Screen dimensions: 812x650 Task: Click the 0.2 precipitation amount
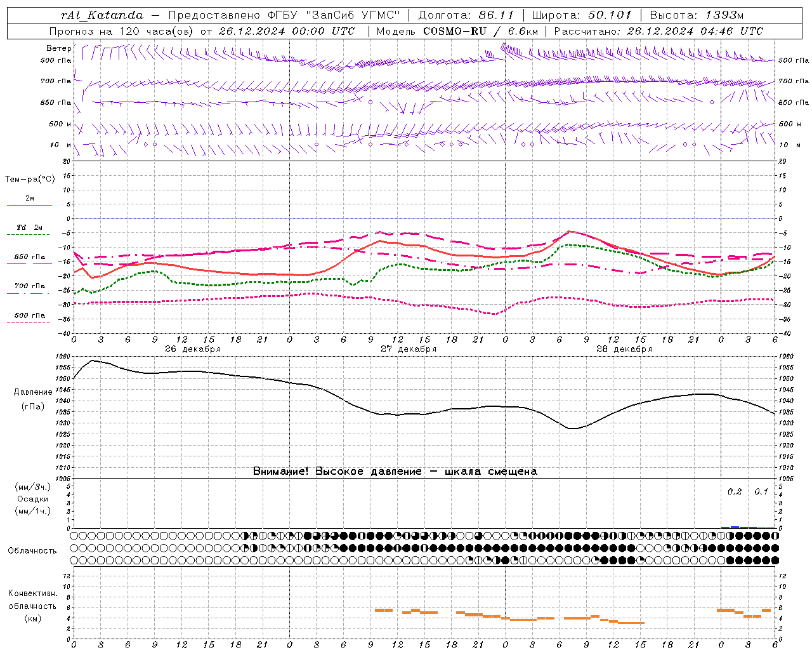click(735, 492)
